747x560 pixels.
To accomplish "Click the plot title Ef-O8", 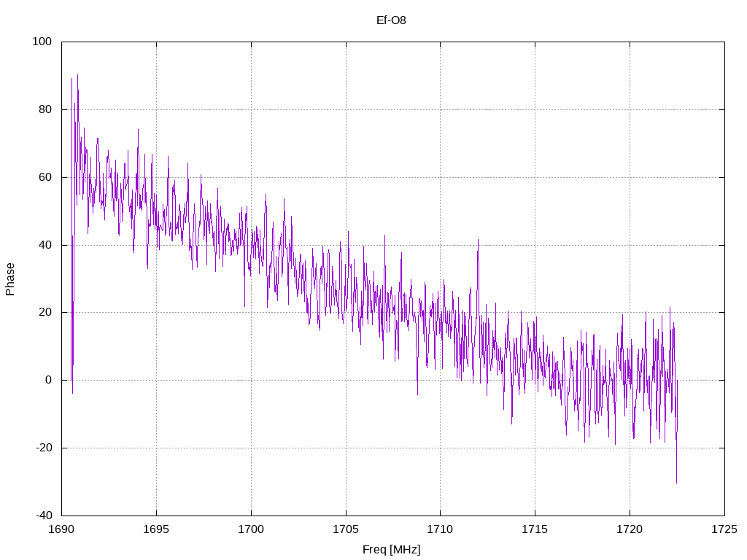I will (x=391, y=20).
